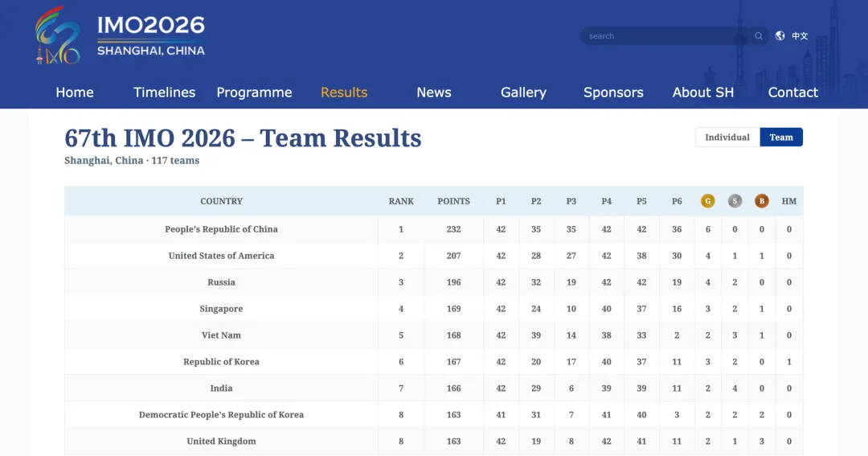Click the P1 column header

pyautogui.click(x=501, y=201)
